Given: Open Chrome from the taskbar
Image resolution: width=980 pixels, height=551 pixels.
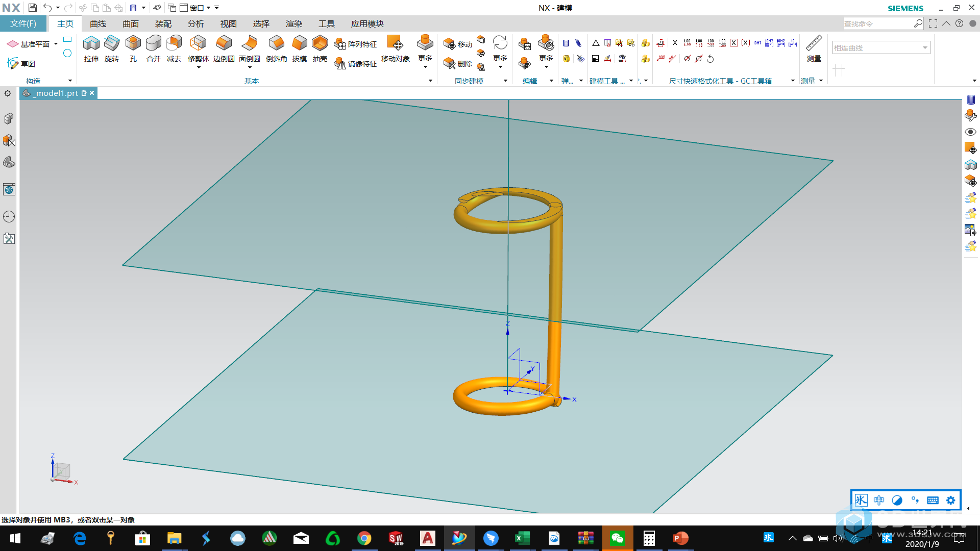Looking at the screenshot, I should click(x=364, y=538).
